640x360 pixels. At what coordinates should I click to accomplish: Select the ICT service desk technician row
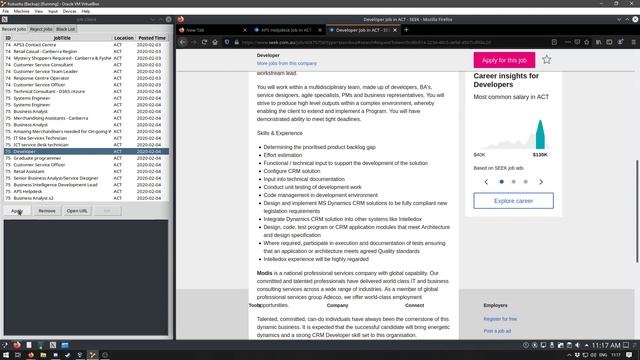point(86,145)
